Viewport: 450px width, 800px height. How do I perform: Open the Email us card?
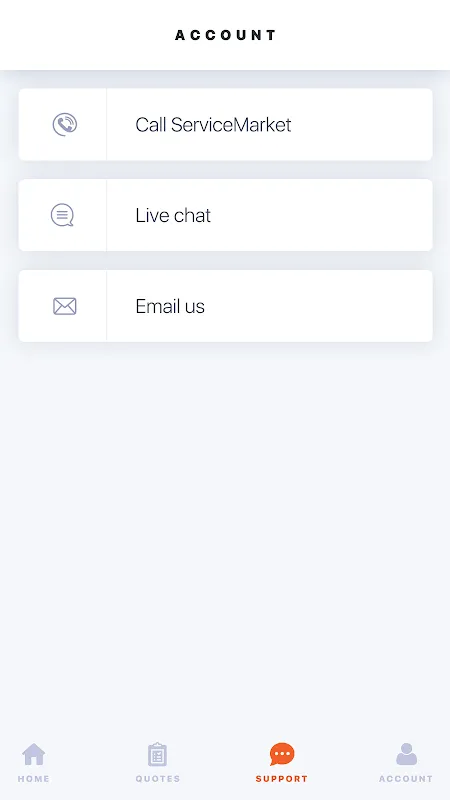225,306
